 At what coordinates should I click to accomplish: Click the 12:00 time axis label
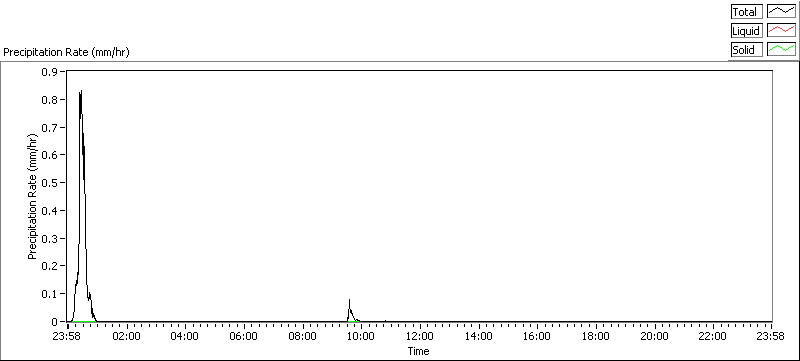(x=419, y=336)
